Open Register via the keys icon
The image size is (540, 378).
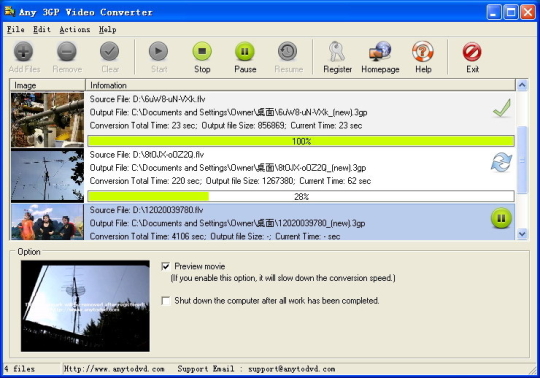pos(336,52)
